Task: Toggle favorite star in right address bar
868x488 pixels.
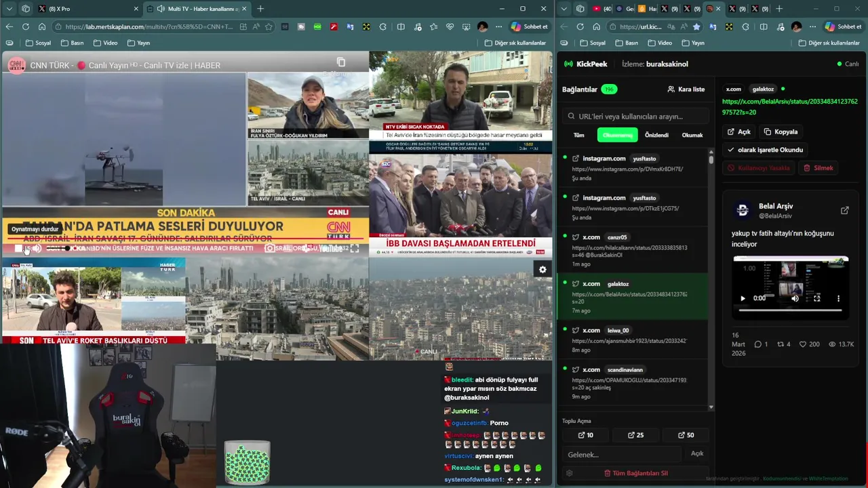Action: 696,26
